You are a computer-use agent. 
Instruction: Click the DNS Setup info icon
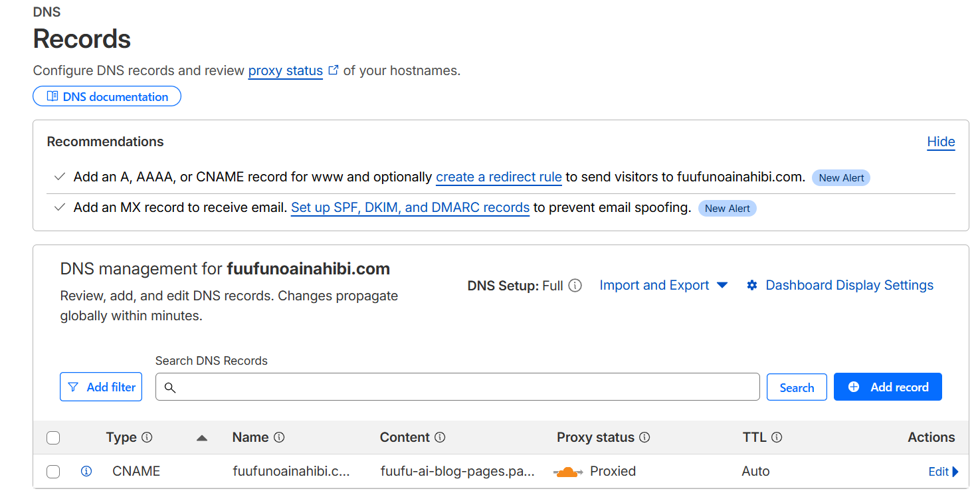[x=575, y=286]
